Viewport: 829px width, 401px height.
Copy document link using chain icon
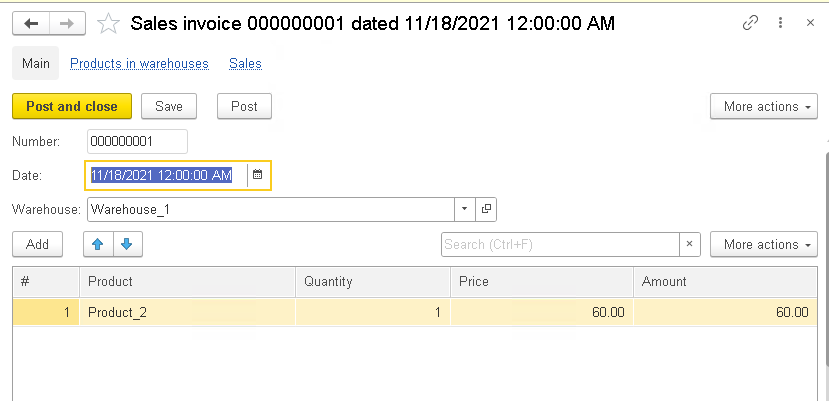(x=750, y=23)
